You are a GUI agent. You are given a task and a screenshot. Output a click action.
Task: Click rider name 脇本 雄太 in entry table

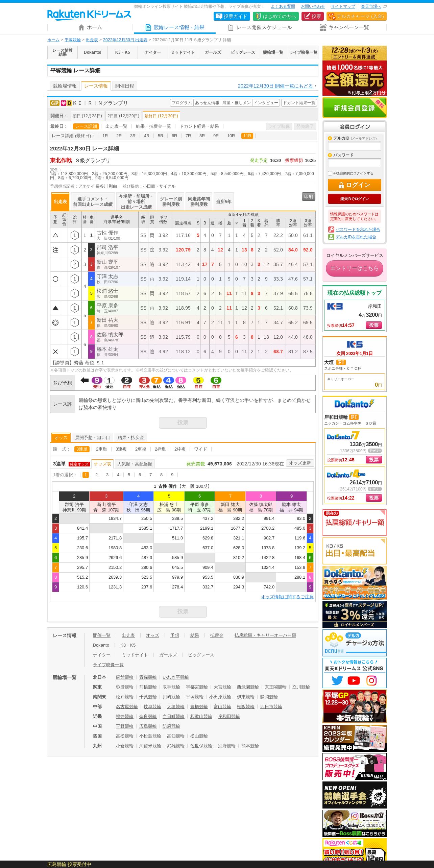coord(107,349)
